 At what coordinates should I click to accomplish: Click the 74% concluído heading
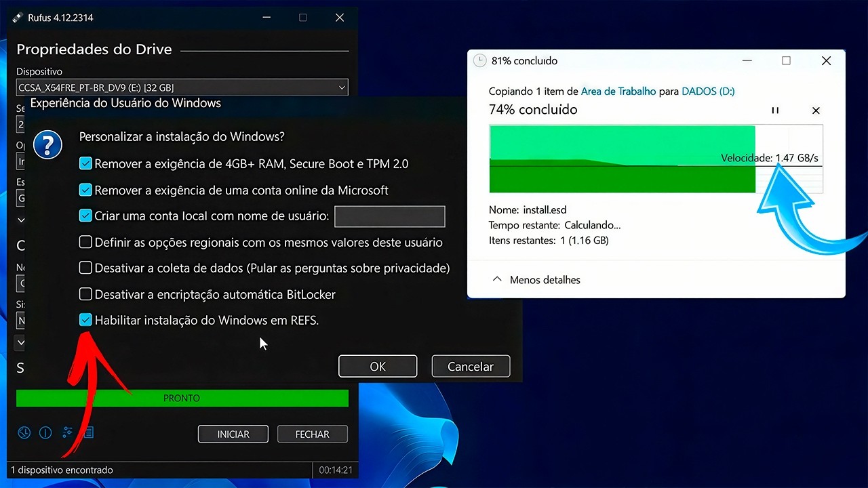coord(533,109)
